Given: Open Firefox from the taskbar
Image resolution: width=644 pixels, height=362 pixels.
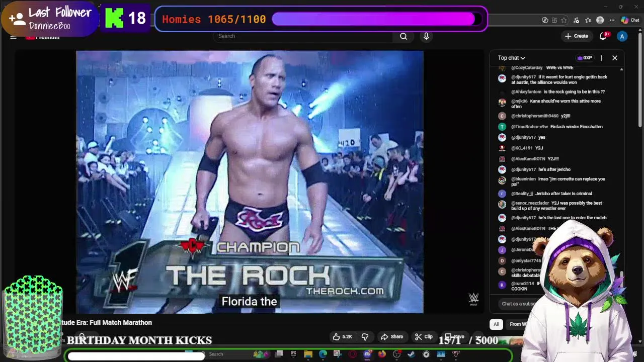Looking at the screenshot, I should pos(382,354).
